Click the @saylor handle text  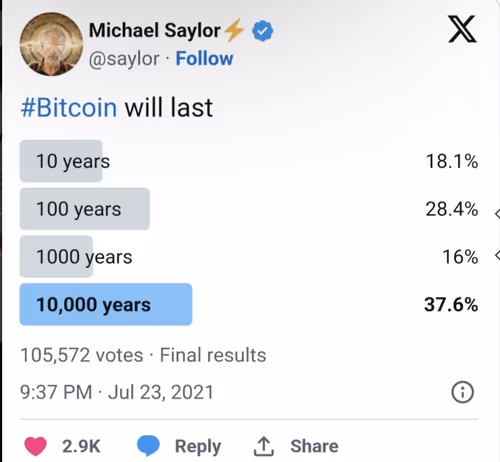click(x=124, y=59)
